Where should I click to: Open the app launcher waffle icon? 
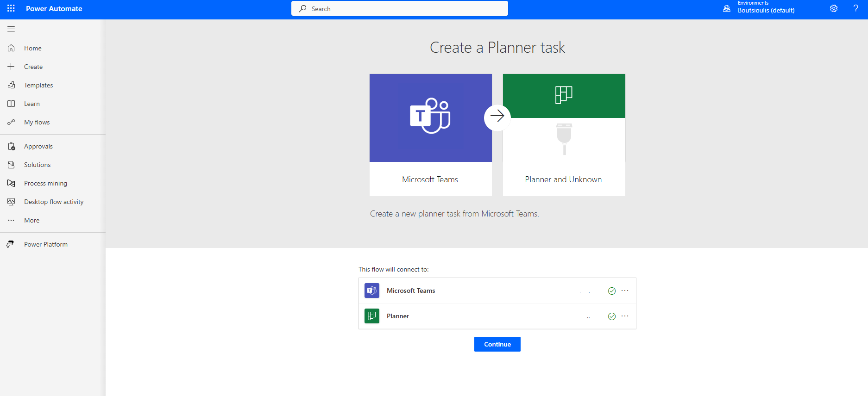(11, 8)
